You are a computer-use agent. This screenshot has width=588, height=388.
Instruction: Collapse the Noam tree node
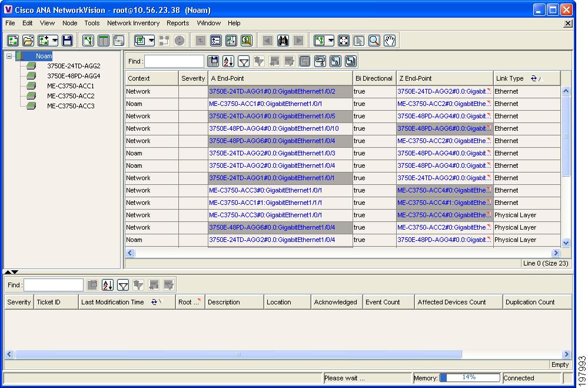pos(9,57)
